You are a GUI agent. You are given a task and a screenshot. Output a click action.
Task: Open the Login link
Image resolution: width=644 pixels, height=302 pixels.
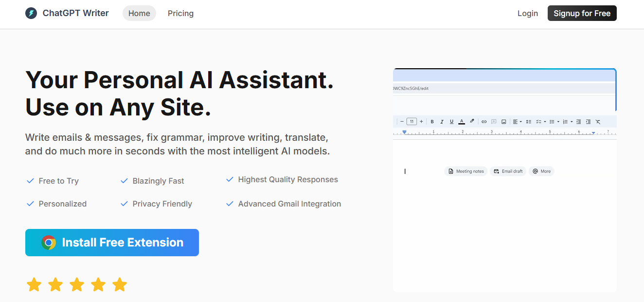528,13
